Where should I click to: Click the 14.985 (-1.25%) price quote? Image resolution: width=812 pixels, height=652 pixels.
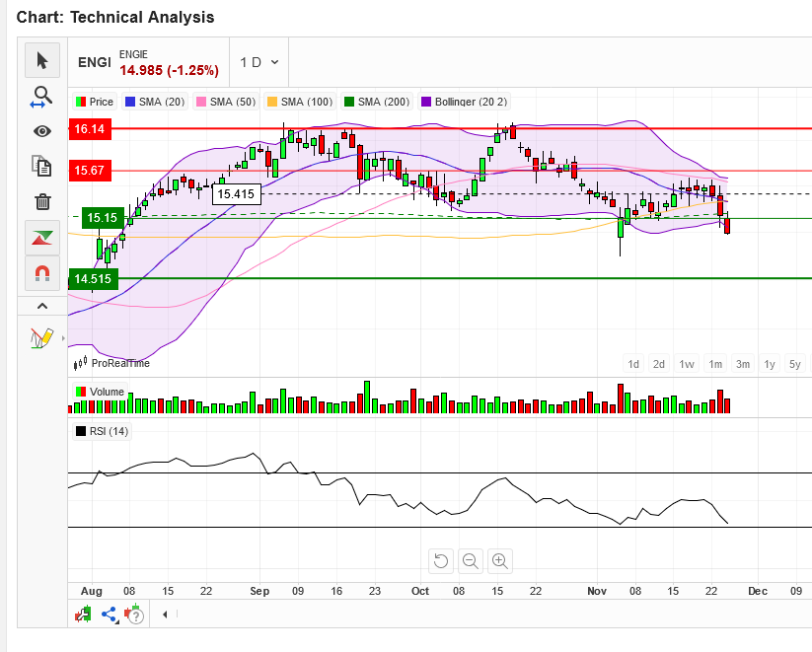(170, 70)
